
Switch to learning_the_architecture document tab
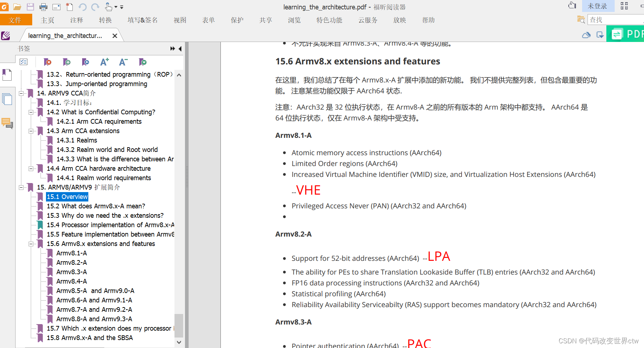[x=65, y=35]
